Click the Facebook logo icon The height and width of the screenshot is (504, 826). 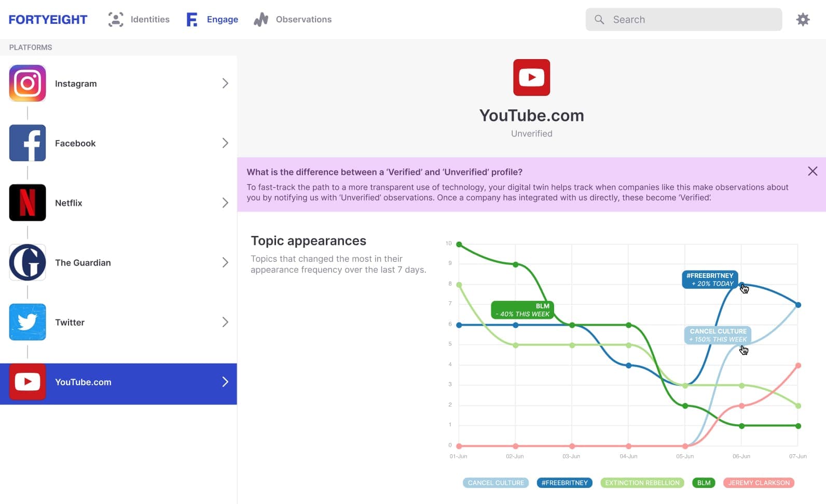click(27, 143)
